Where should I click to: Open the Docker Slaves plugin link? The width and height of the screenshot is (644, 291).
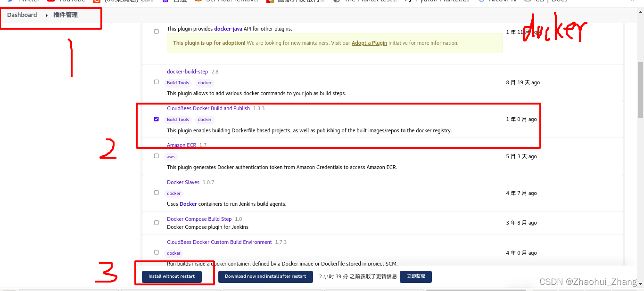click(183, 182)
